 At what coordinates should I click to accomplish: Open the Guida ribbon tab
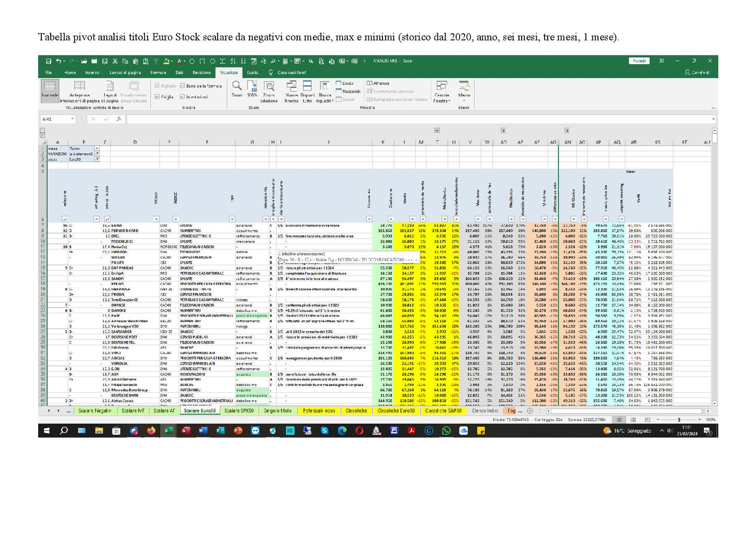point(253,73)
